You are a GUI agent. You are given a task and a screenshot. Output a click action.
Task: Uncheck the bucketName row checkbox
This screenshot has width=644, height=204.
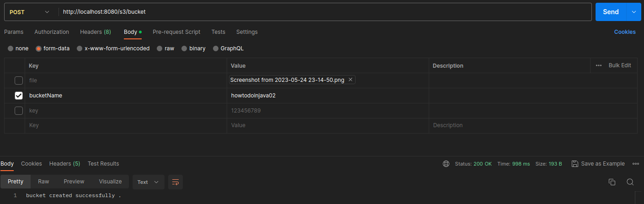click(19, 96)
